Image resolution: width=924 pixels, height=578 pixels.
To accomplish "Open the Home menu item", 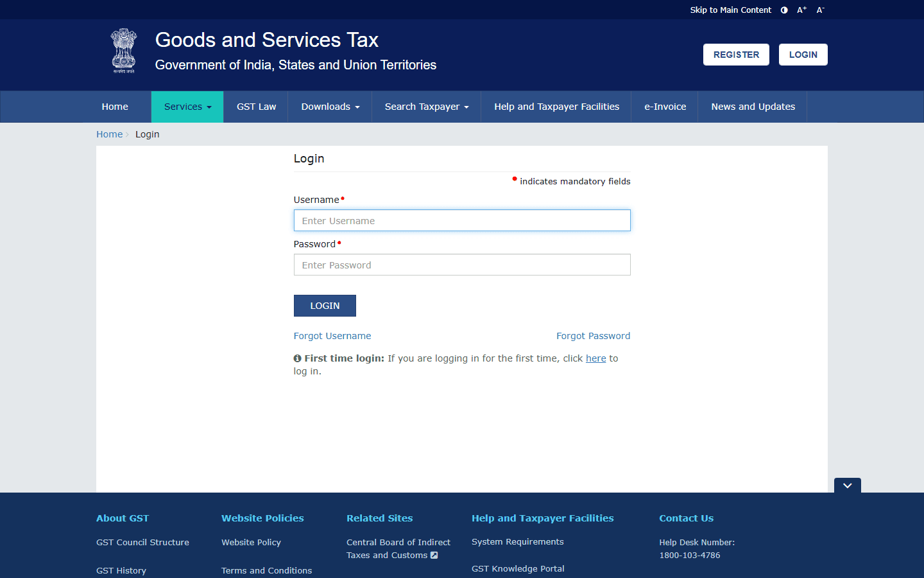I will pos(115,107).
